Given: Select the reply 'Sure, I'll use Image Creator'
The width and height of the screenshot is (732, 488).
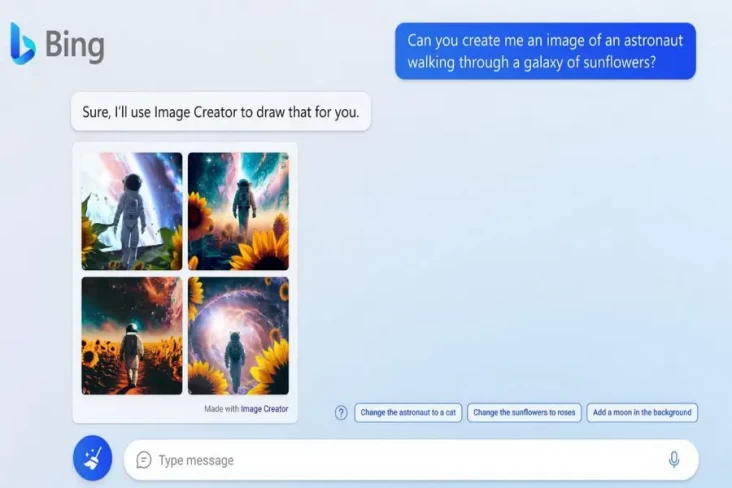Looking at the screenshot, I should point(221,112).
